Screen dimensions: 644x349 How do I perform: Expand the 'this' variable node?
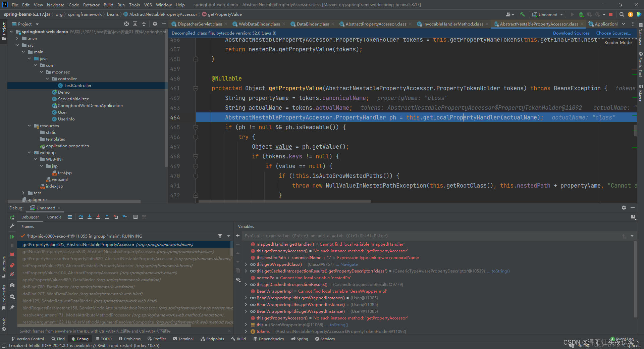246,325
